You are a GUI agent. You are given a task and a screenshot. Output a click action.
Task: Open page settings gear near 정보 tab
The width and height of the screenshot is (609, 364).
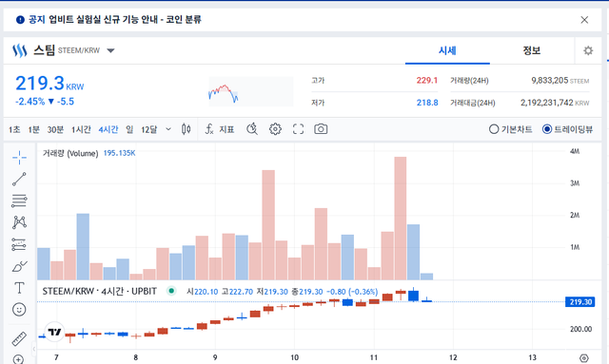(x=588, y=50)
